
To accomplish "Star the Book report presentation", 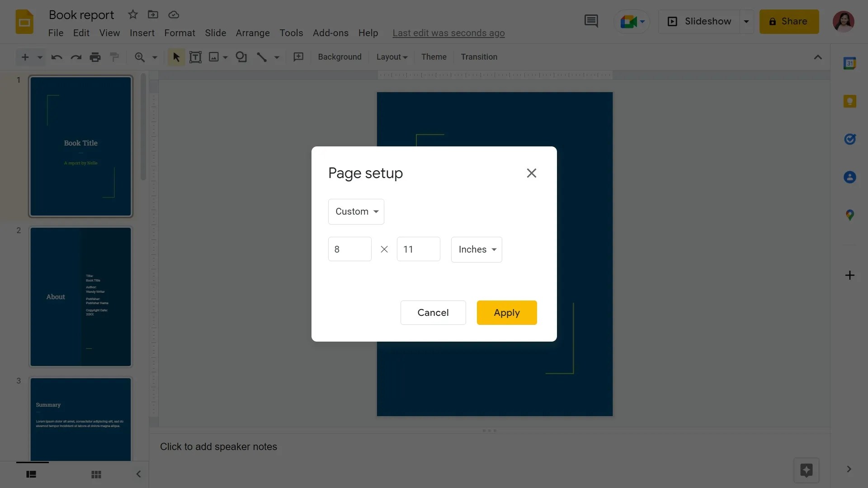I will 132,14.
